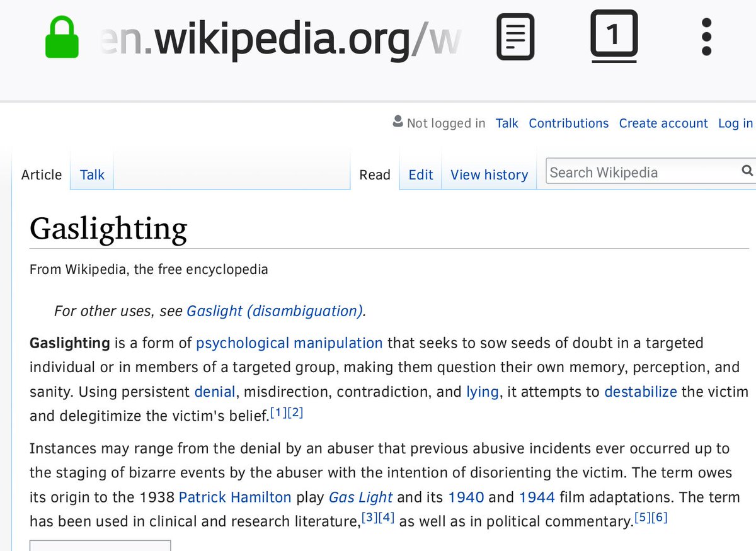The height and width of the screenshot is (551, 756).
Task: Select the Article tab
Action: coord(40,174)
